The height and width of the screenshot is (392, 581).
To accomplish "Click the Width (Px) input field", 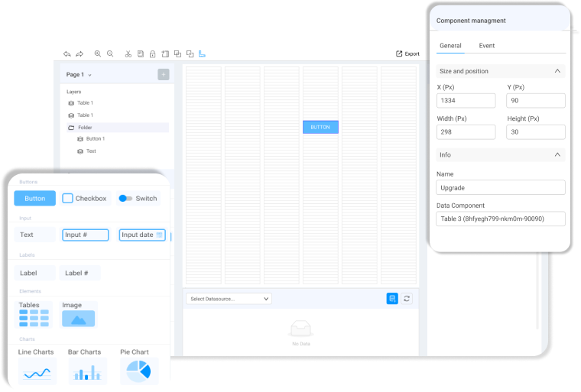I will [x=466, y=132].
